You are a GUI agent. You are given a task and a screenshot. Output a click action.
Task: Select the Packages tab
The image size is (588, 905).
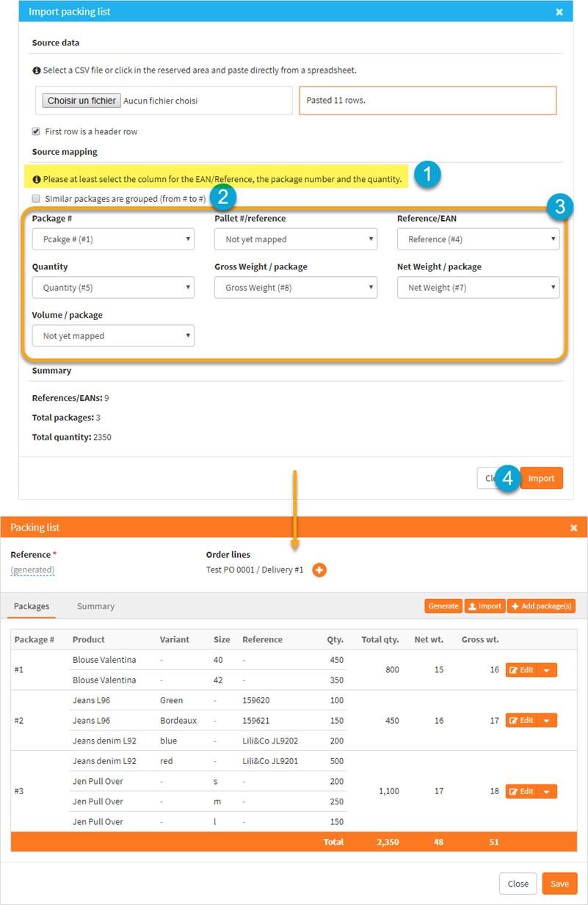coord(32,606)
